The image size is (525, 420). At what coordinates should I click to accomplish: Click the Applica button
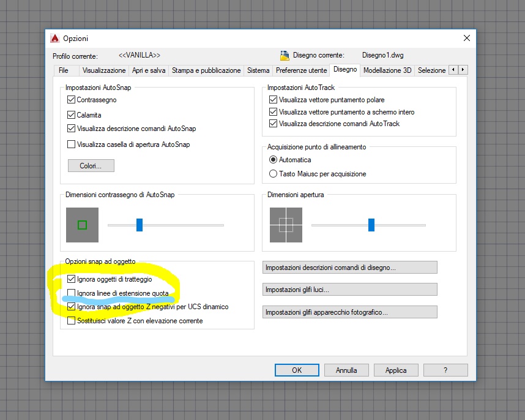click(396, 370)
